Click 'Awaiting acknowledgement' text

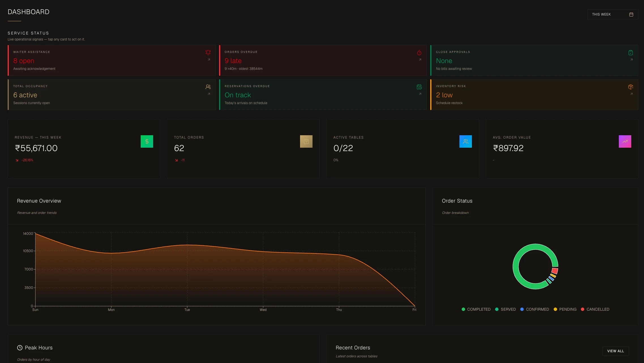[x=34, y=69]
